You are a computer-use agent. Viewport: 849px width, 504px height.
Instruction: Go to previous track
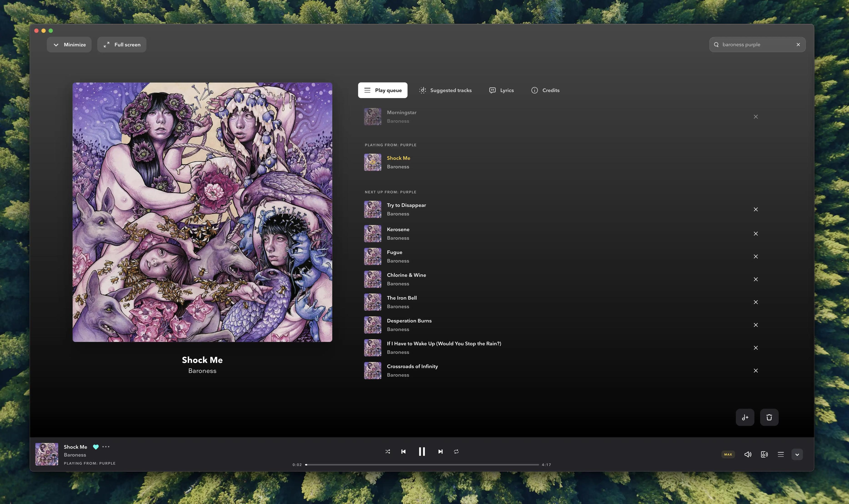[x=403, y=451]
